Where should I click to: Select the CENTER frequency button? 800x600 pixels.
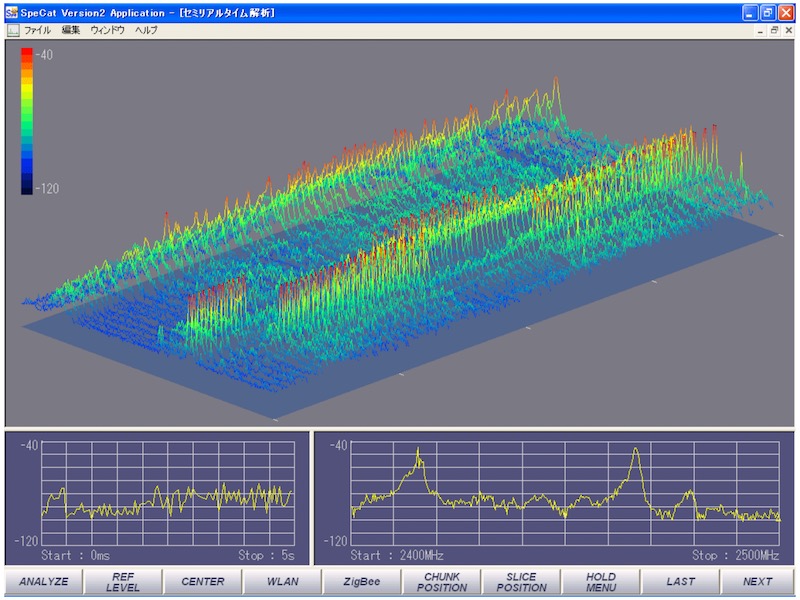pos(203,582)
